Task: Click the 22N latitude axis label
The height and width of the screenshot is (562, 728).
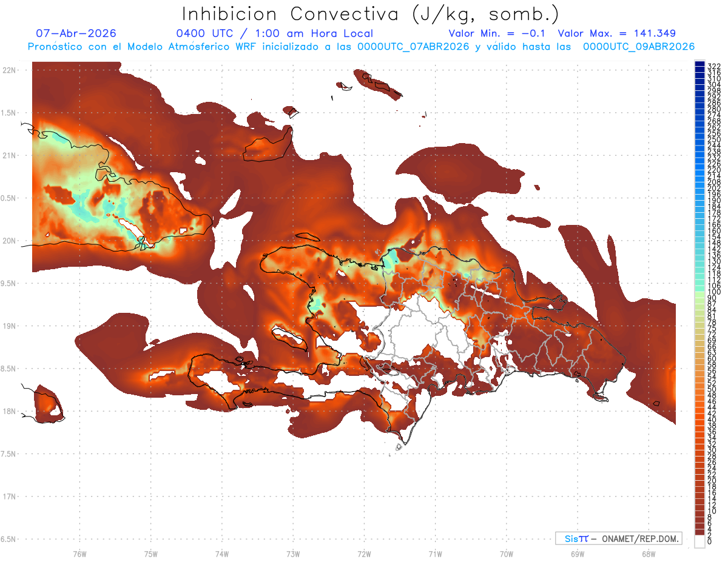Action: [9, 70]
